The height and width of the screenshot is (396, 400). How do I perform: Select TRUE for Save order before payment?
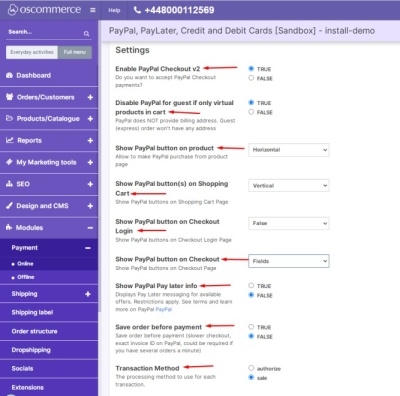pos(251,327)
